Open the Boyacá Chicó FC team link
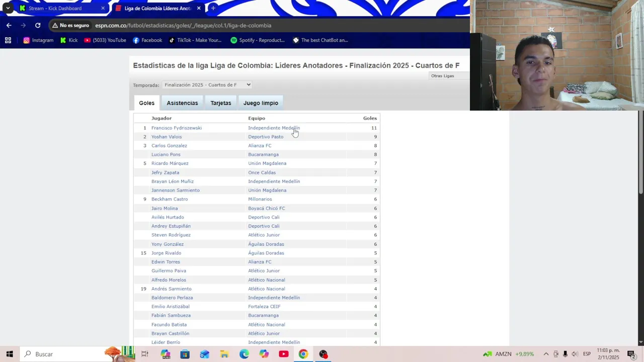 267,208
